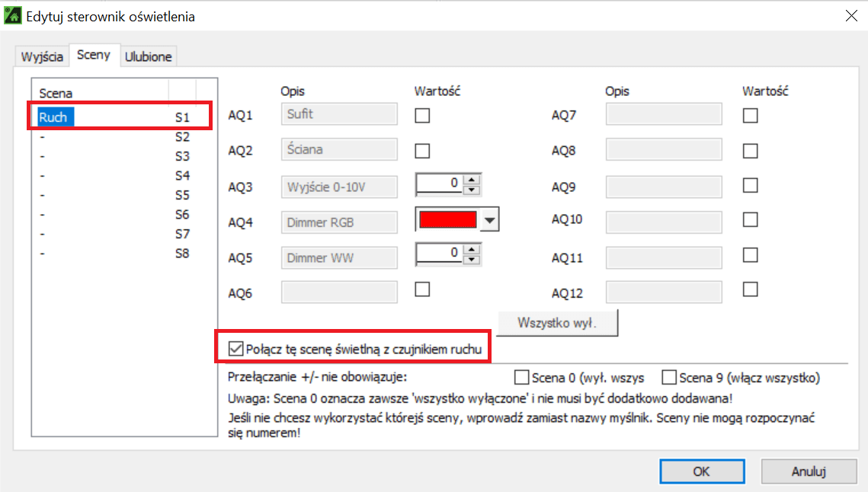868x492 pixels.
Task: Open the Ulubione tab
Action: pyautogui.click(x=149, y=56)
